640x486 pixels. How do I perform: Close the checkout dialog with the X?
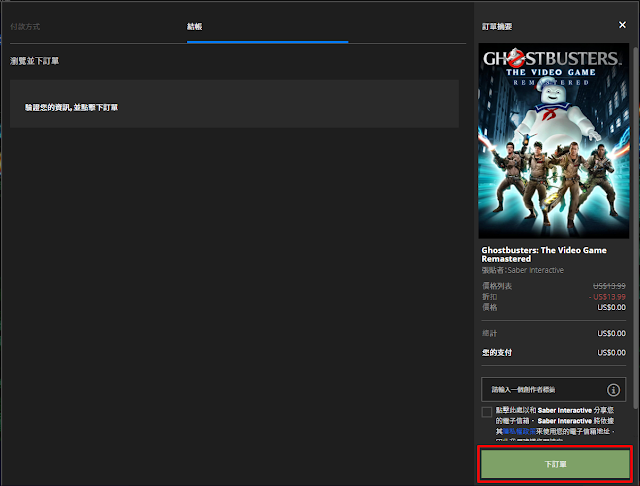pyautogui.click(x=622, y=25)
